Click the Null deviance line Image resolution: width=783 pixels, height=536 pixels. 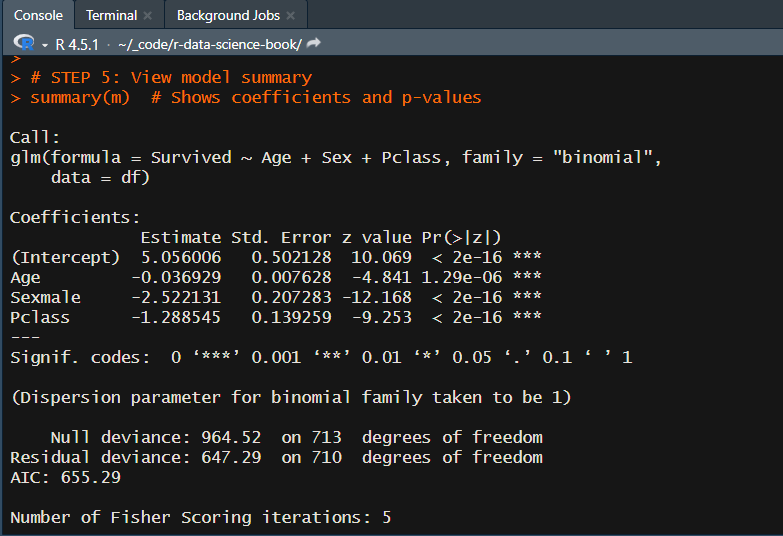pyautogui.click(x=296, y=437)
